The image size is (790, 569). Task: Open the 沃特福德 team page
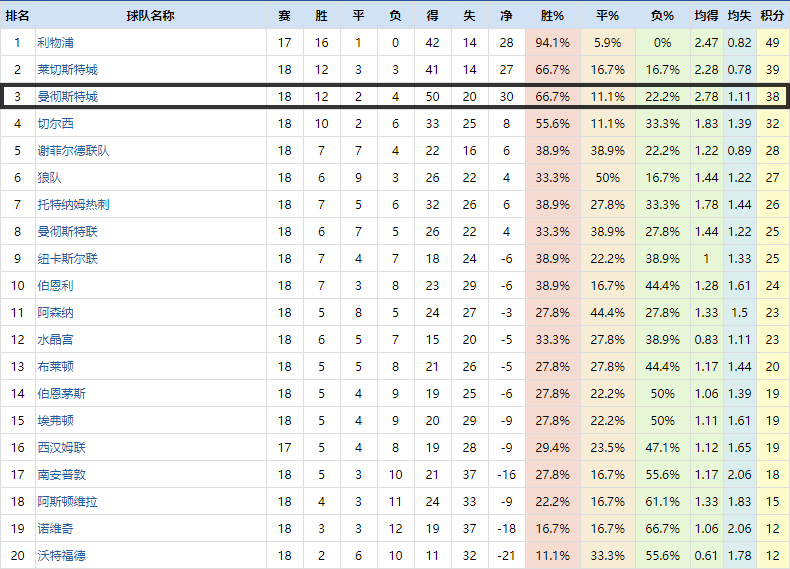[61, 556]
